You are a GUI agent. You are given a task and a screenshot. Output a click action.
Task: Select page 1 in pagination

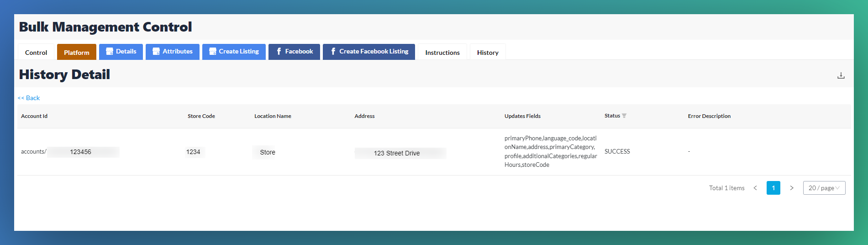pyautogui.click(x=773, y=188)
